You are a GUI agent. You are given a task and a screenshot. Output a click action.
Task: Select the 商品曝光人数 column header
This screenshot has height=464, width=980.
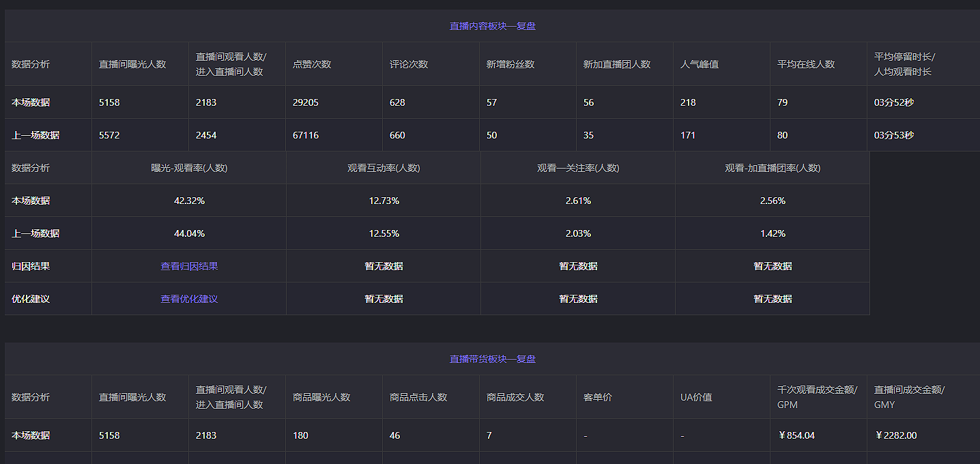(321, 397)
